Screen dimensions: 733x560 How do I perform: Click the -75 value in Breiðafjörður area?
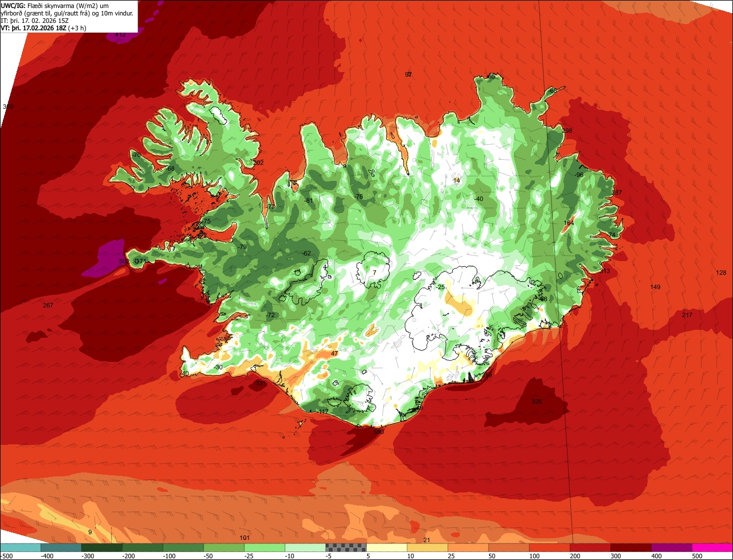coord(206,222)
